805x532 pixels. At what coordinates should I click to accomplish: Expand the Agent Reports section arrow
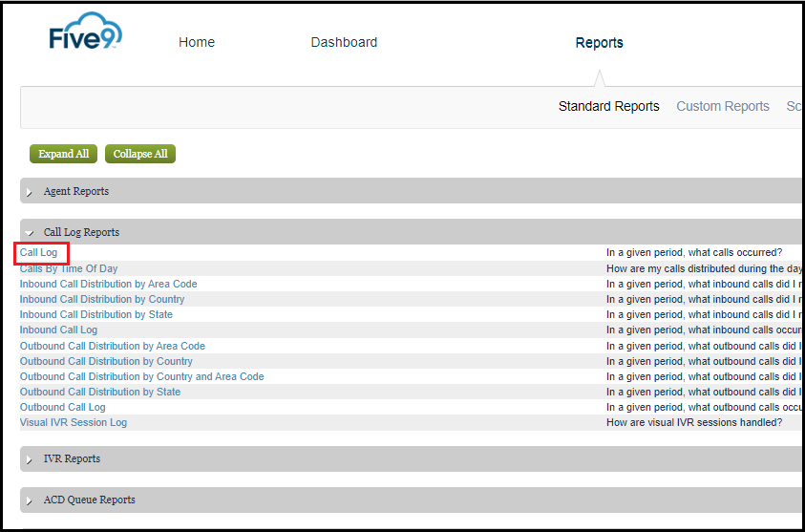(30, 192)
